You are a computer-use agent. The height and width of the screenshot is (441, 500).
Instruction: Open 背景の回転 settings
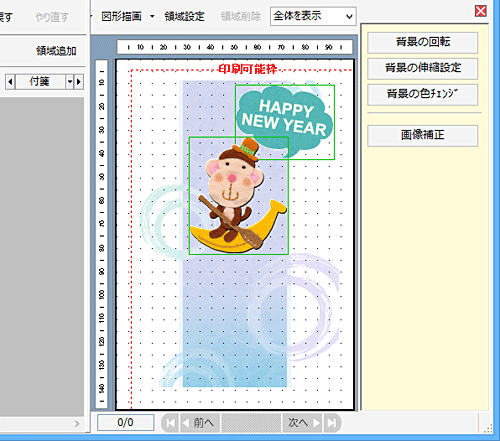423,42
